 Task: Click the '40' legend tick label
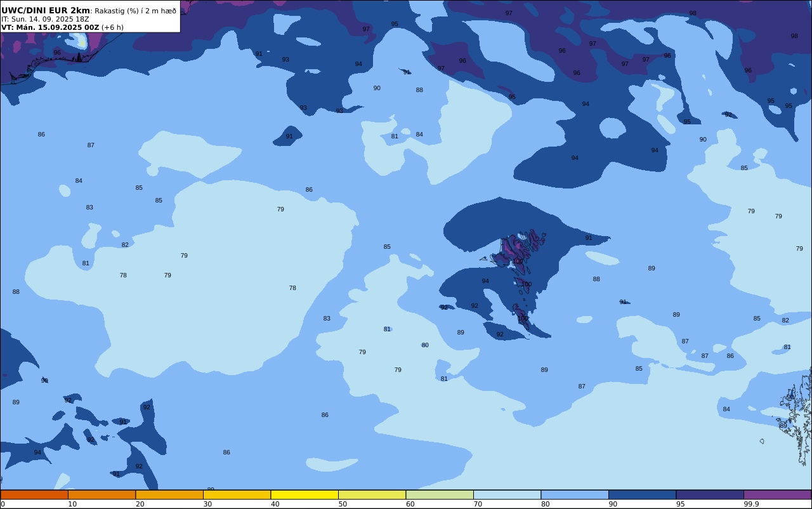click(275, 504)
